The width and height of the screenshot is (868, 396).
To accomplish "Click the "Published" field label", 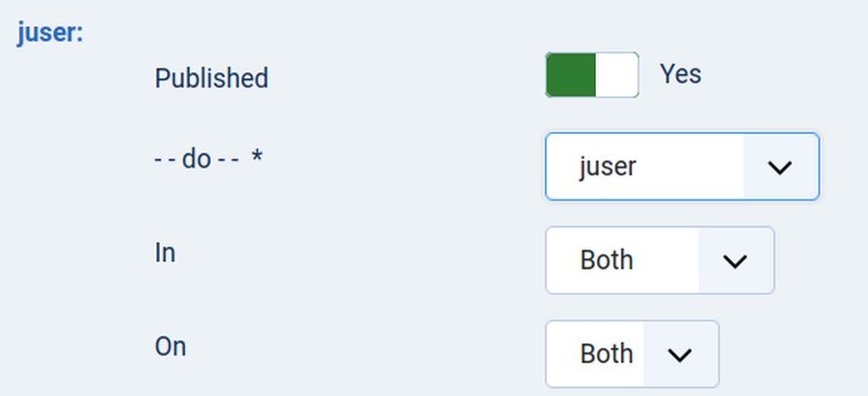I will [x=211, y=78].
